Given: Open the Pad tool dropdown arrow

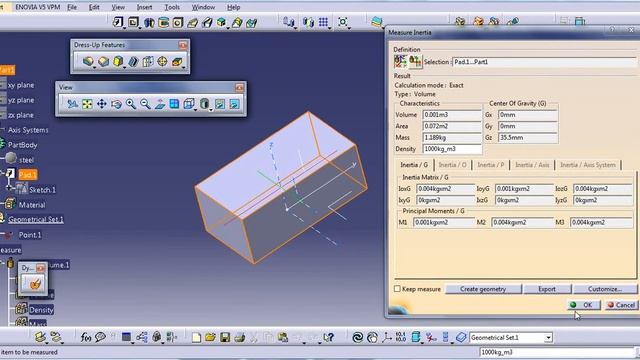Looking at the screenshot, I should pyautogui.click(x=124, y=27).
